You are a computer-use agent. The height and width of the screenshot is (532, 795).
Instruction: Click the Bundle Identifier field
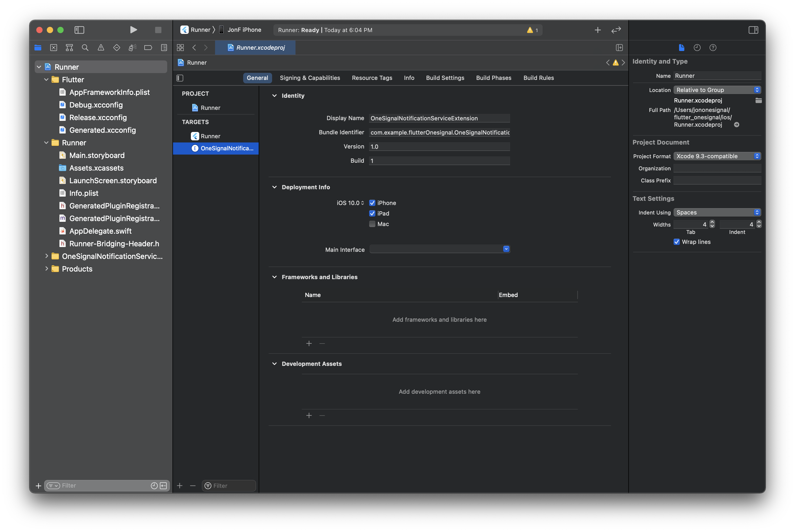point(439,132)
